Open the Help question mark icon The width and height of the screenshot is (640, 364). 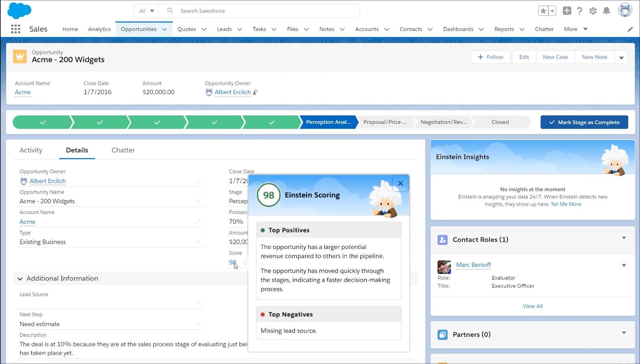(580, 11)
